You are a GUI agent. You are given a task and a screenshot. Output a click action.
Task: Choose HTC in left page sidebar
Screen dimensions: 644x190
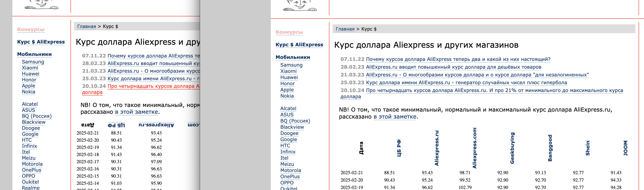(27, 140)
